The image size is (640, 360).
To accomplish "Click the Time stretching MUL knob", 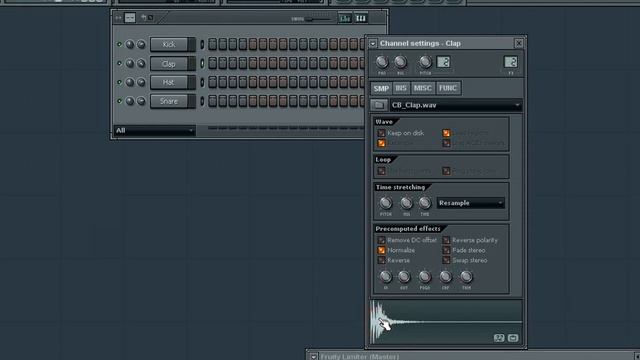I will (x=406, y=203).
